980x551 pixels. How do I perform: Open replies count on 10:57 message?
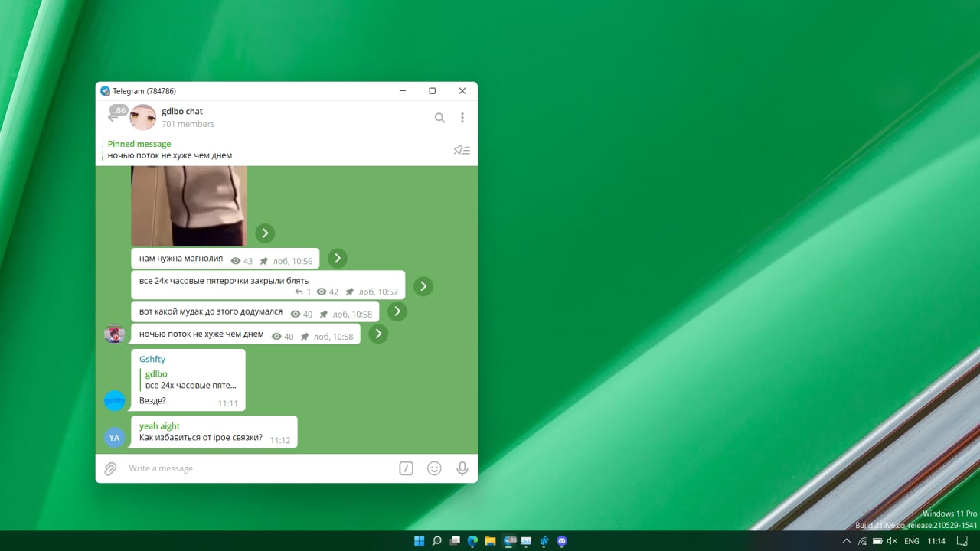(x=303, y=292)
